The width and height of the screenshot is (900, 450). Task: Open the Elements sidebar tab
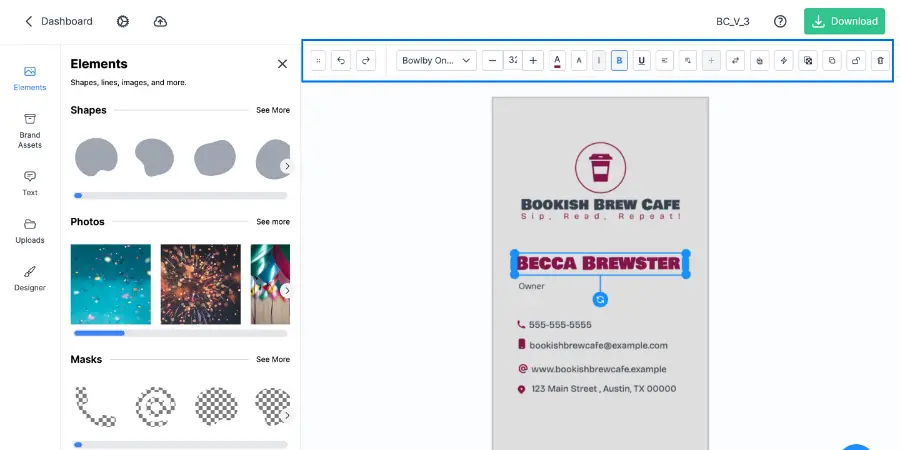(x=30, y=79)
